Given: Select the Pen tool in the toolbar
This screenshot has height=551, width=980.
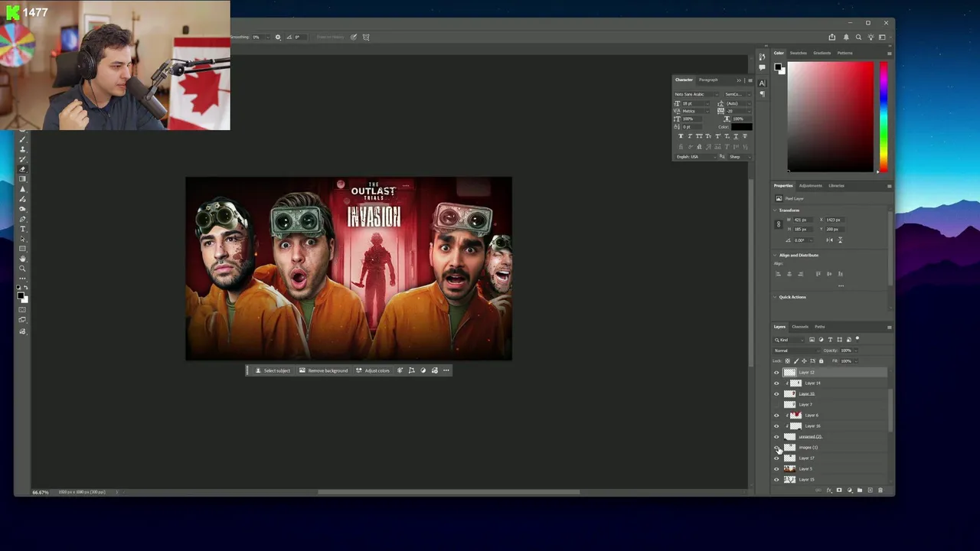Looking at the screenshot, I should point(22,219).
